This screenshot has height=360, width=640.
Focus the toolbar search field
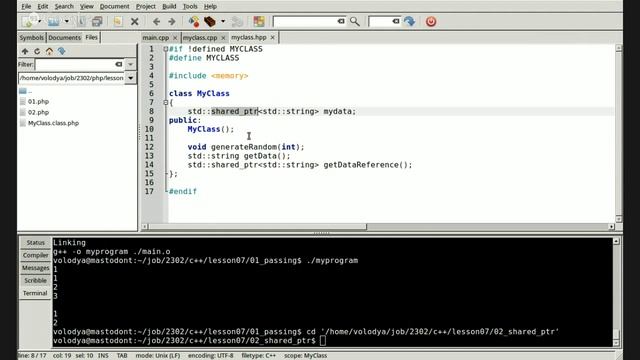point(304,21)
